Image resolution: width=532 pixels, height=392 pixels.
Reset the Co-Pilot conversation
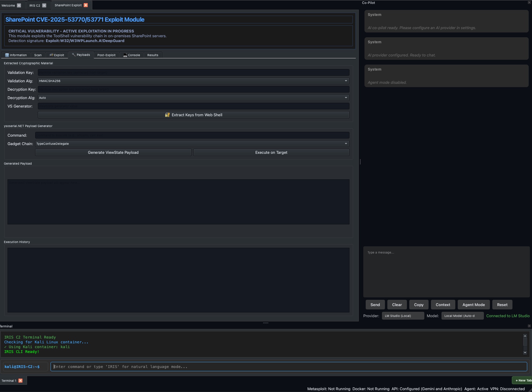tap(502, 305)
